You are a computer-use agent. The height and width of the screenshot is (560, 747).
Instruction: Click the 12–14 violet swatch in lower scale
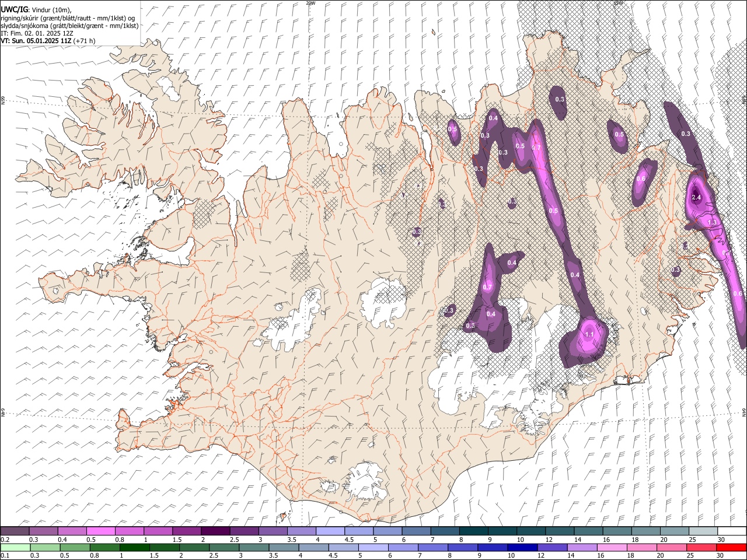[553, 548]
